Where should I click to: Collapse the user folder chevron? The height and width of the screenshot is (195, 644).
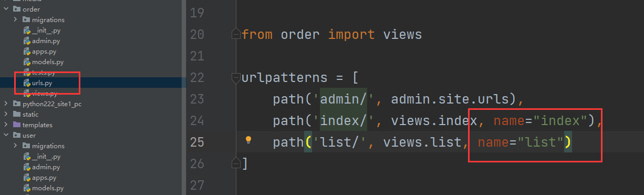point(6,135)
